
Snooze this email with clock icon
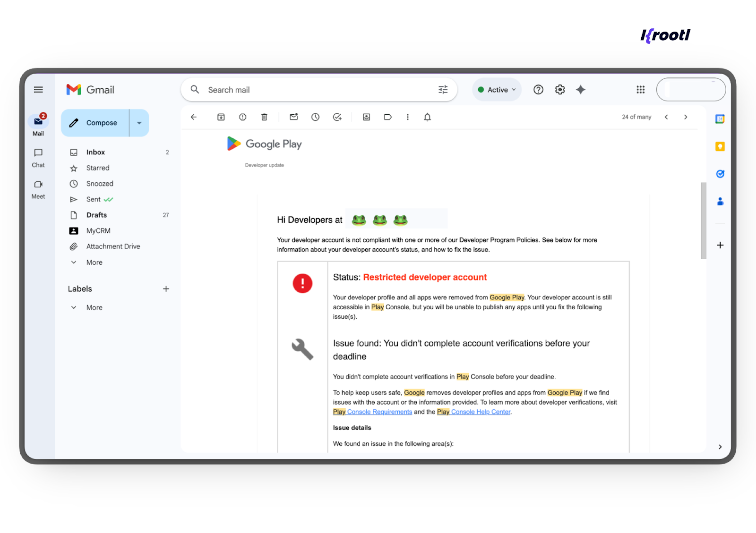tap(315, 117)
